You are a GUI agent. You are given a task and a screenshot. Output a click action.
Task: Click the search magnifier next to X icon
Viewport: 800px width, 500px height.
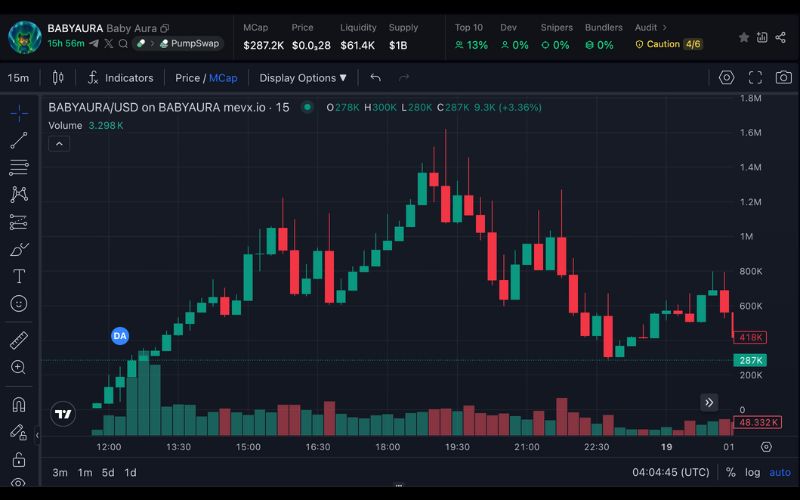(123, 43)
